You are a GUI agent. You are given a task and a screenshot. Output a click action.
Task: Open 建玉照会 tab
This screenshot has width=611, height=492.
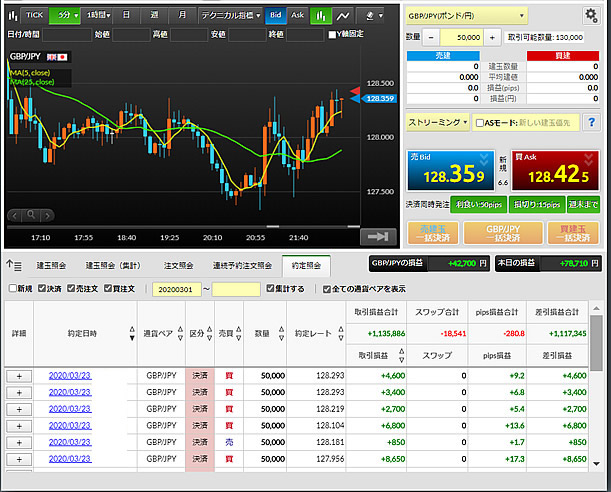click(51, 266)
